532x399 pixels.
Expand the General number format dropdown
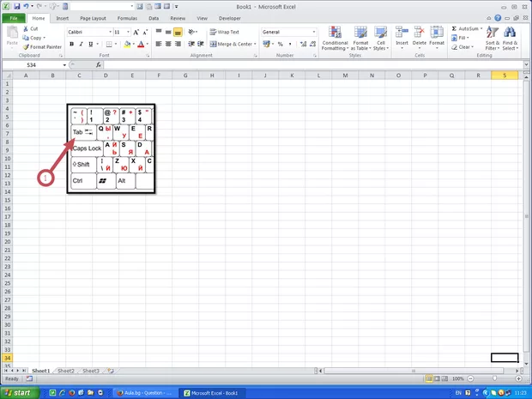[314, 32]
